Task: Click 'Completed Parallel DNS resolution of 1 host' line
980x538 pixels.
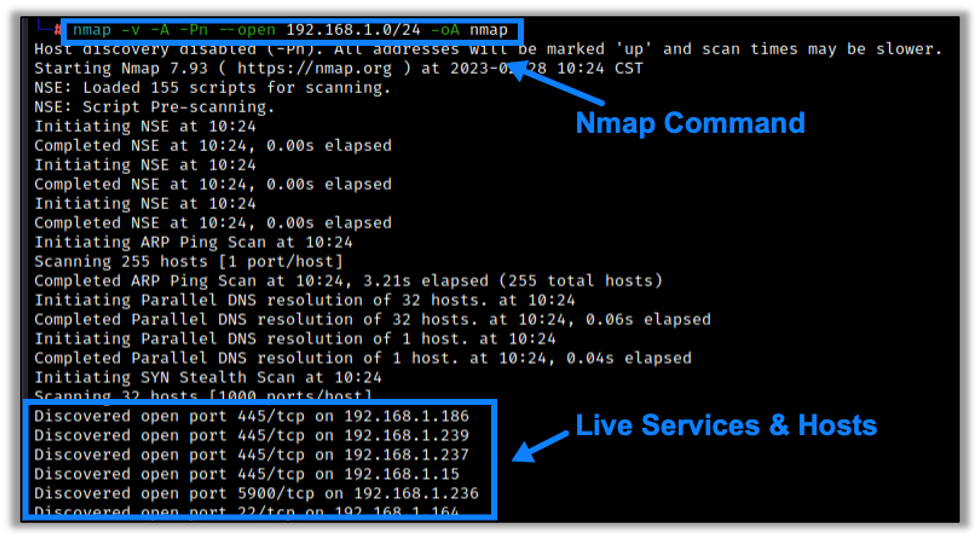Action: (x=362, y=359)
